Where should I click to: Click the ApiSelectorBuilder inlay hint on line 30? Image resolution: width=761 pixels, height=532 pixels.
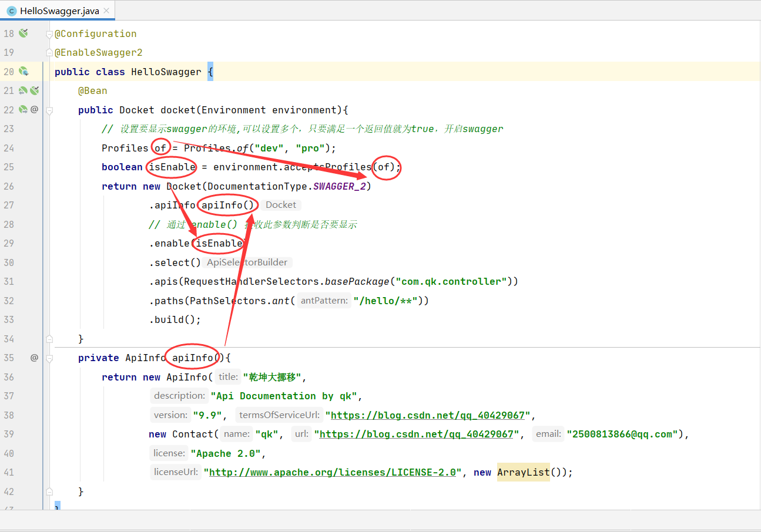pos(247,262)
